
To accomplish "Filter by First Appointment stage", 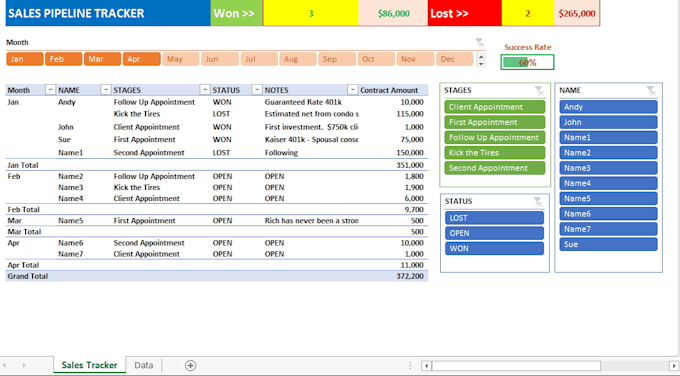I will point(494,122).
